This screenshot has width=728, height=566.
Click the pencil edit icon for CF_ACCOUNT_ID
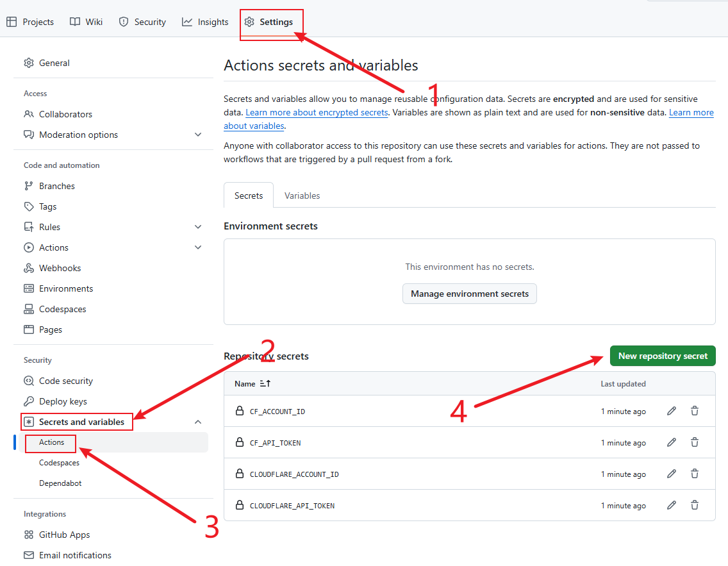point(672,411)
